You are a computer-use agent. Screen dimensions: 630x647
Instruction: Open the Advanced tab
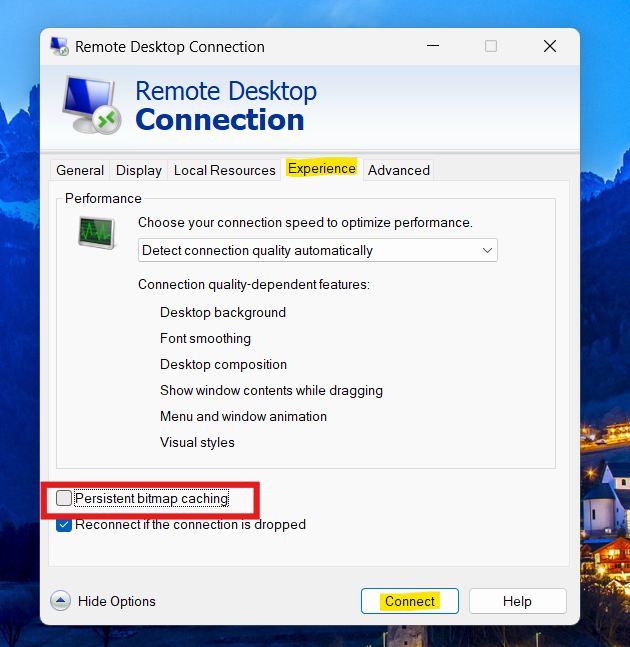(399, 170)
